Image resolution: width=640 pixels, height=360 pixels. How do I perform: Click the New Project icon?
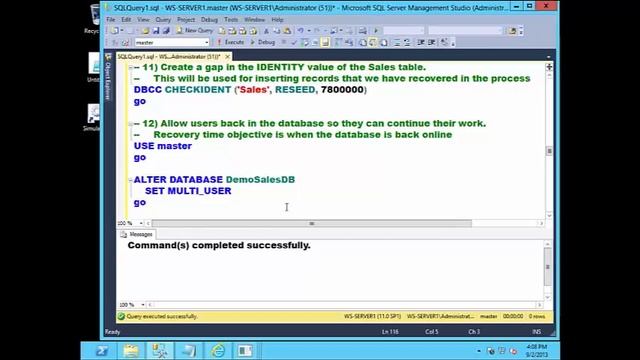[x=114, y=31]
